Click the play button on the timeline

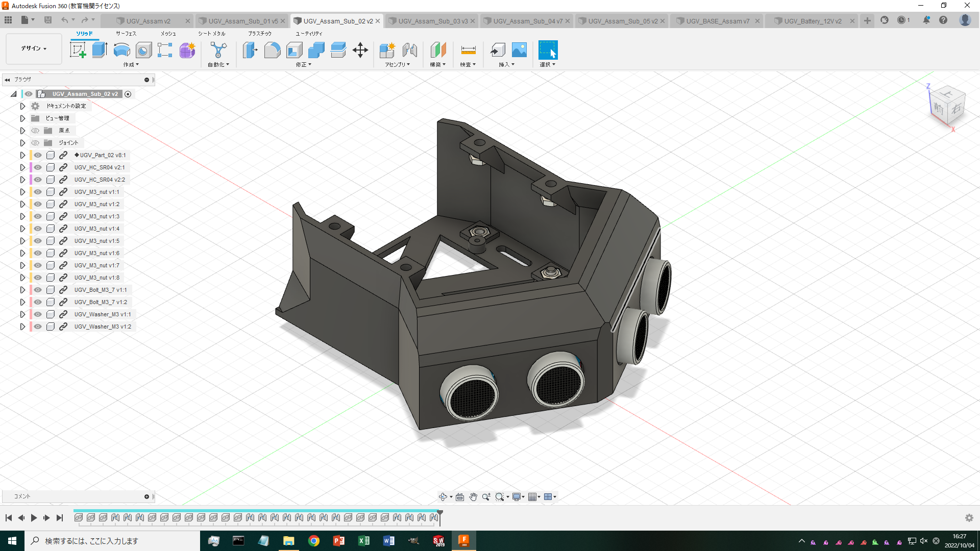pyautogui.click(x=34, y=517)
